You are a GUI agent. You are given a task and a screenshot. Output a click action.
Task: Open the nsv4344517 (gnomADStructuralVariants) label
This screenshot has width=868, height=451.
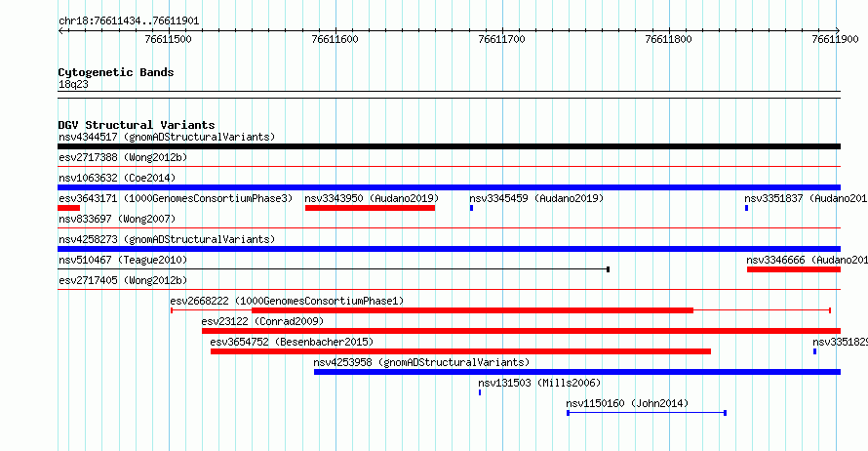[167, 137]
